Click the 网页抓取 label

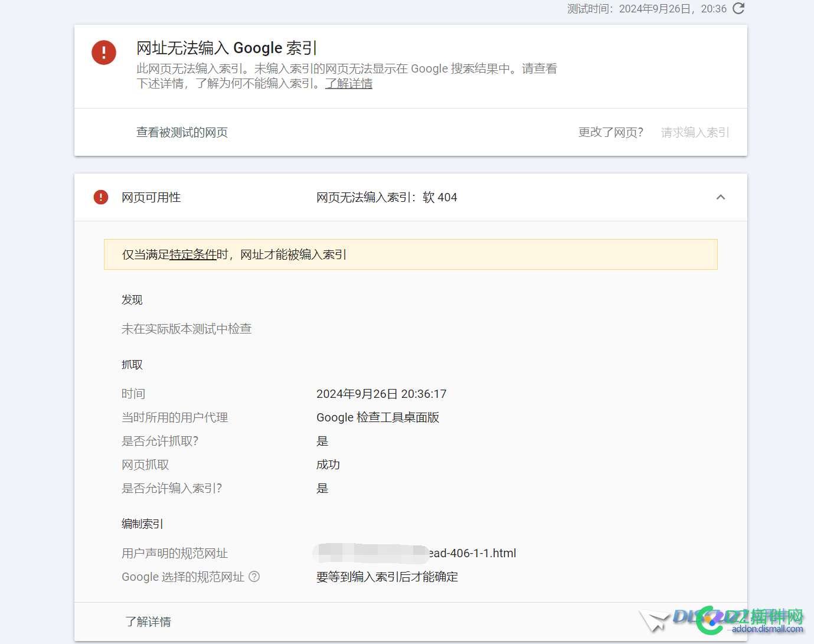(x=145, y=465)
